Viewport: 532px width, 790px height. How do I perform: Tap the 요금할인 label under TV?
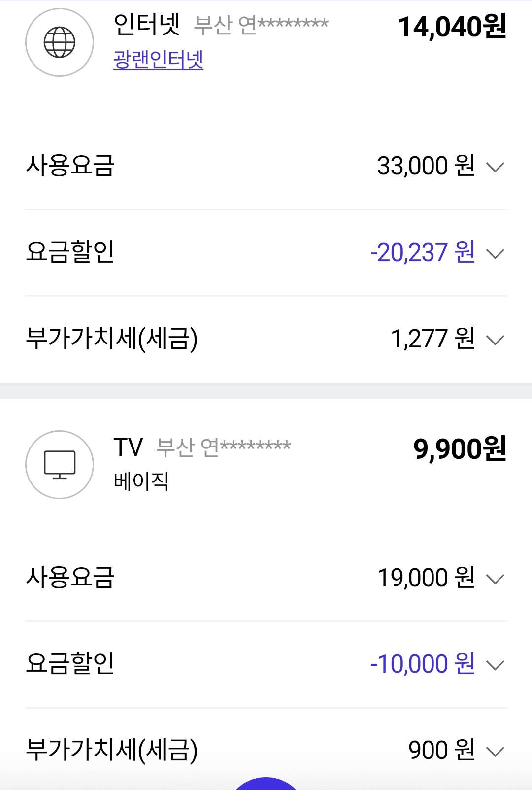(70, 664)
